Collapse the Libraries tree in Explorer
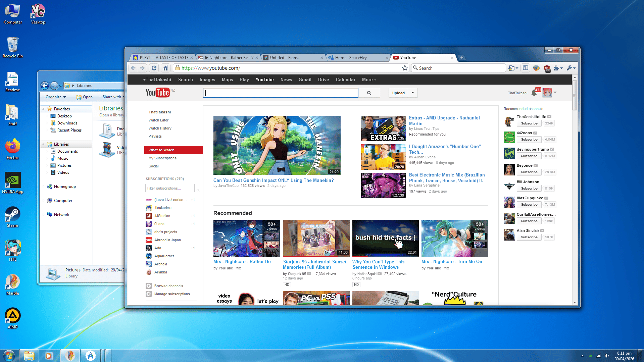Screen dimensions: 644x362 click(x=43, y=144)
